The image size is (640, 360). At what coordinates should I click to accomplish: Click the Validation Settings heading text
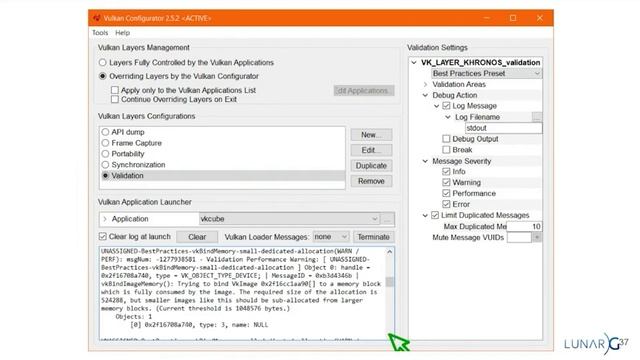point(438,48)
